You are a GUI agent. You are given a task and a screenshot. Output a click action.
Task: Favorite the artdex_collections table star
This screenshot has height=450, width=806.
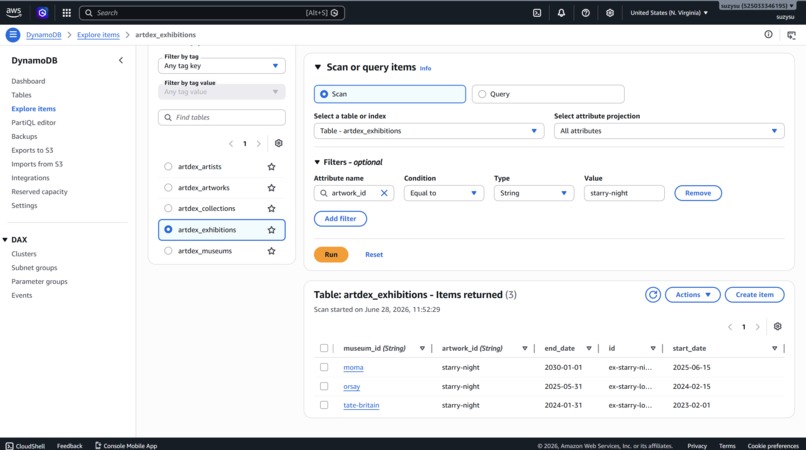(x=271, y=208)
